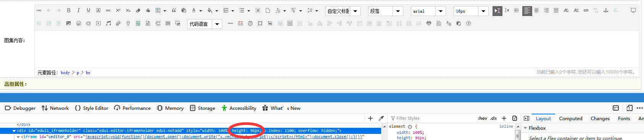Open the scrawl palette drawing tool
Image resolution: width=644 pixels, height=140 pixels.
pyautogui.click(x=89, y=23)
